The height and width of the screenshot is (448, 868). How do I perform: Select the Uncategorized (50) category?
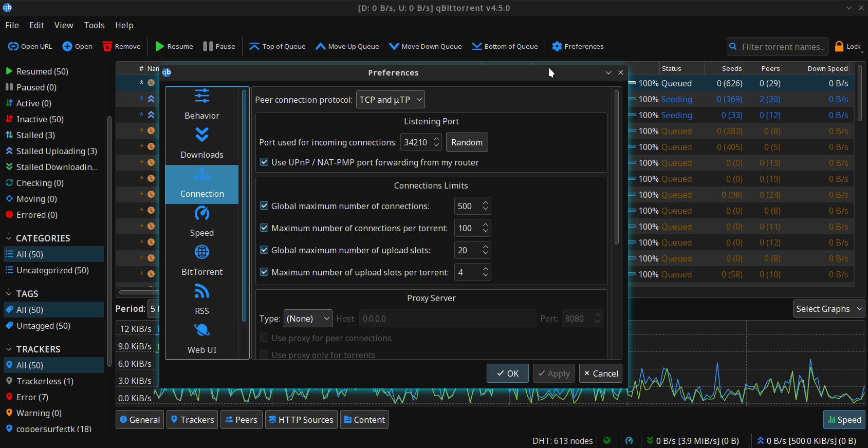click(x=53, y=270)
